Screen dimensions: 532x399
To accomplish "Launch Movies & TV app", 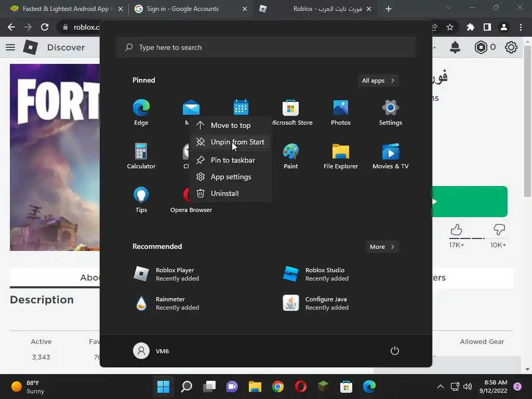I will pyautogui.click(x=391, y=156).
